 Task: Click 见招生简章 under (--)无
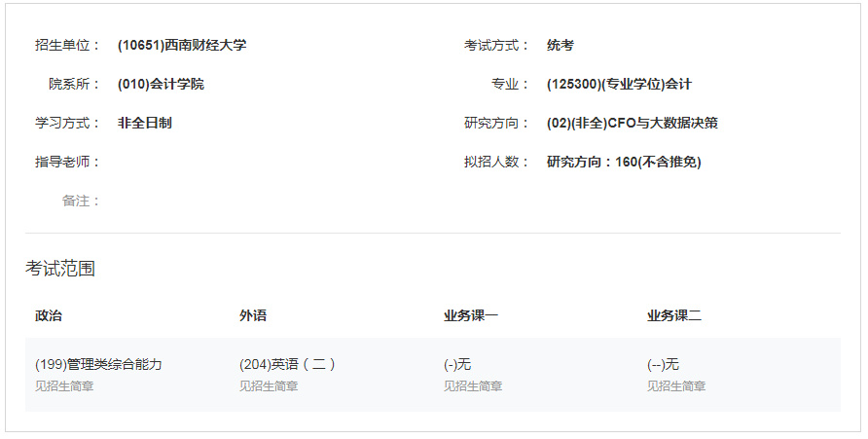coord(676,386)
